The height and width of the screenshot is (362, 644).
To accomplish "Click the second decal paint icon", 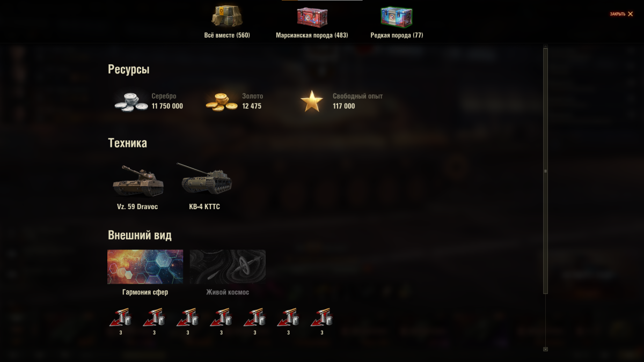I will click(154, 317).
